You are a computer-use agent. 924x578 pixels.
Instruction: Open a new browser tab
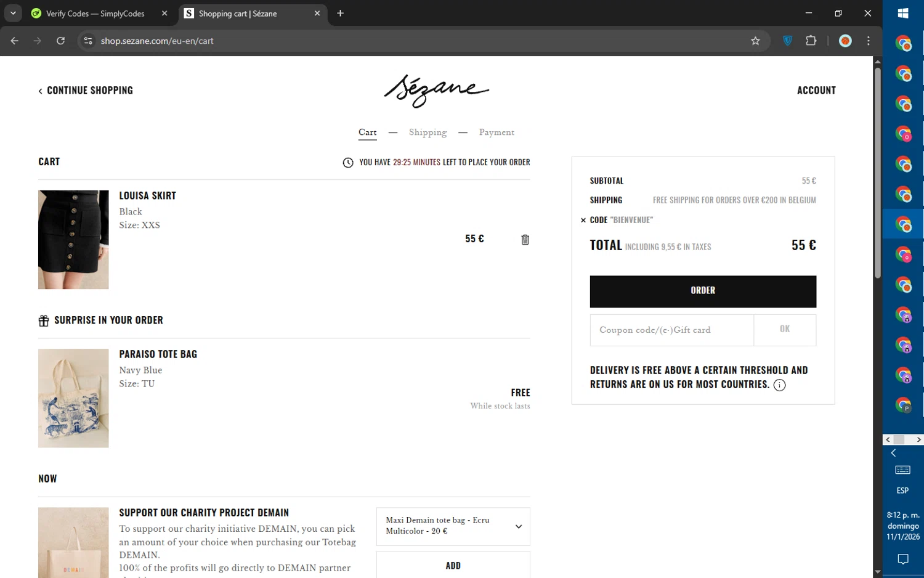(x=340, y=13)
